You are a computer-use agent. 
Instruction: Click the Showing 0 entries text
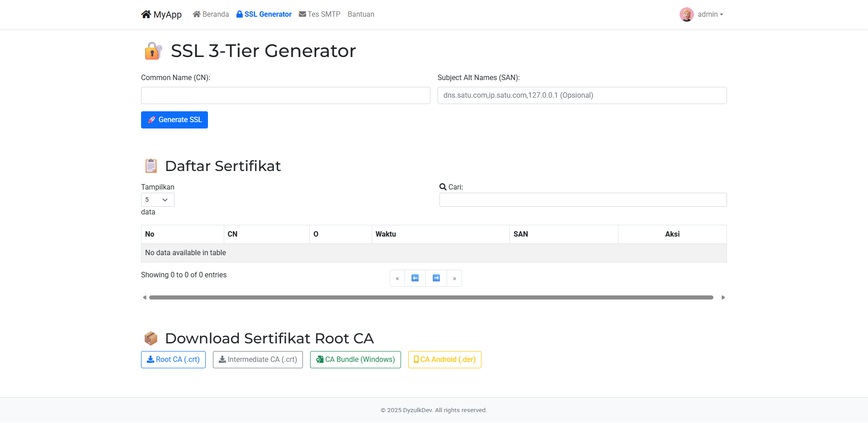[x=184, y=275]
